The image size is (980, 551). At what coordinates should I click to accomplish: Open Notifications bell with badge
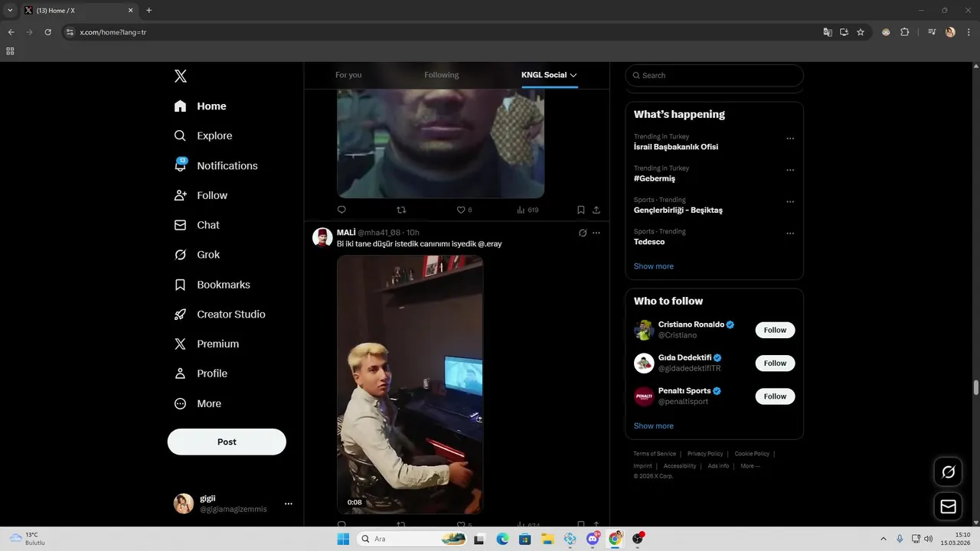[181, 165]
